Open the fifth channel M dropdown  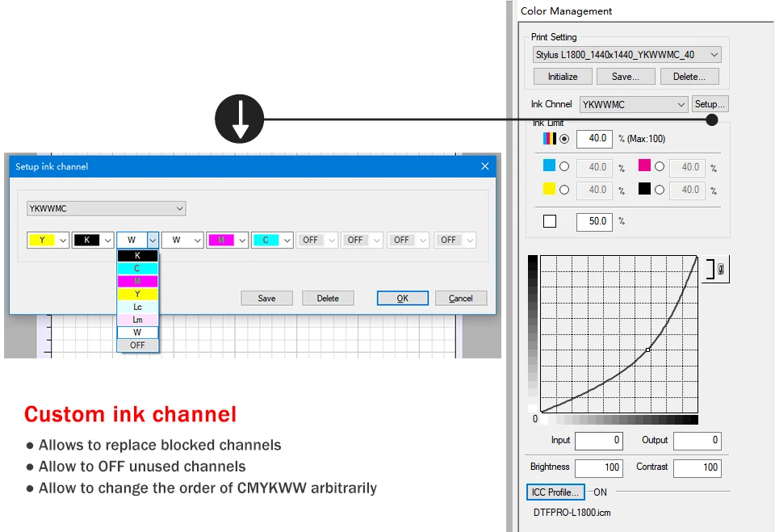pyautogui.click(x=242, y=241)
